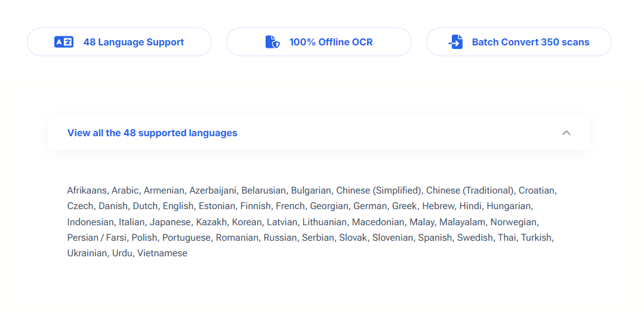Click the offline document shield icon
This screenshot has height=319, width=644.
click(272, 42)
